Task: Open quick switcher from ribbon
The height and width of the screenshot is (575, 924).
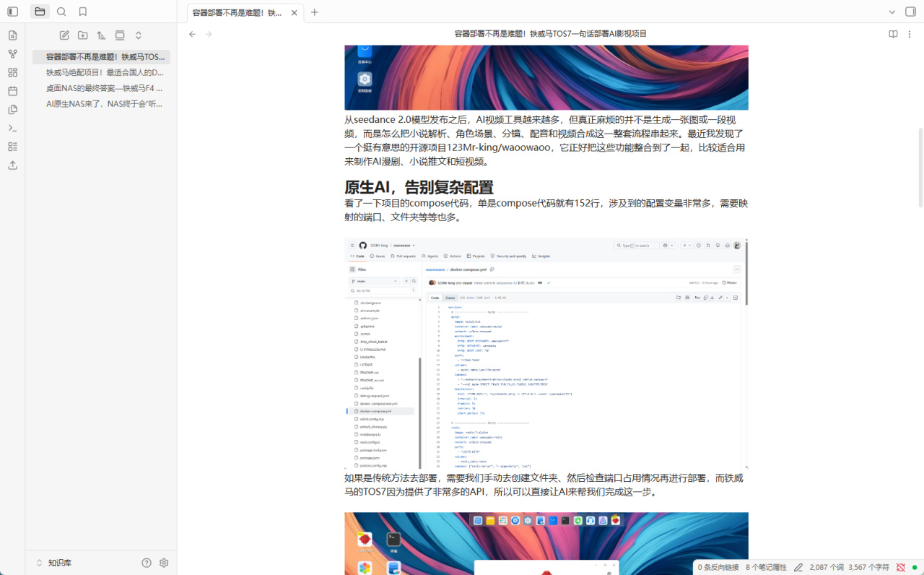Action: click(12, 35)
